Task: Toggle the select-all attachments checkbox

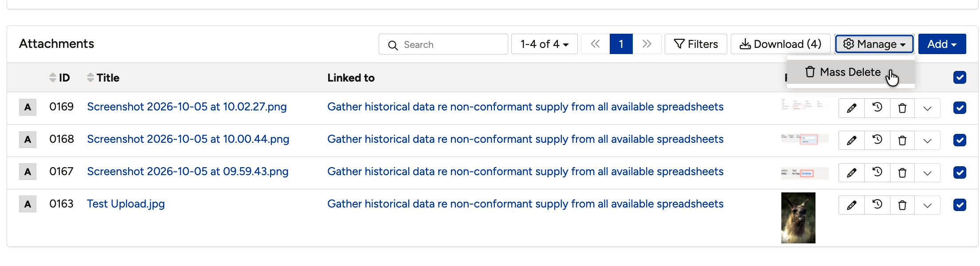Action: click(x=960, y=78)
